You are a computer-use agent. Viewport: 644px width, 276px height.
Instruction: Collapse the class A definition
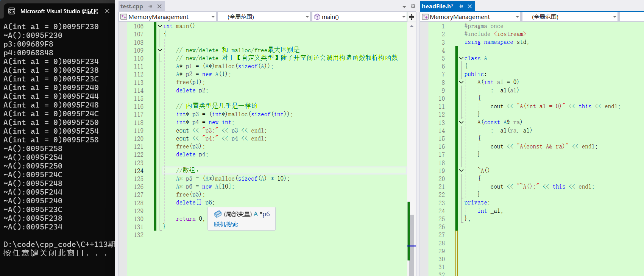461,58
